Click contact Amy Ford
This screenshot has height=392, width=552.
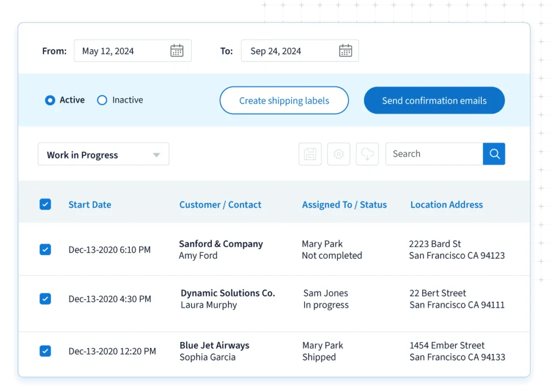[x=198, y=256]
